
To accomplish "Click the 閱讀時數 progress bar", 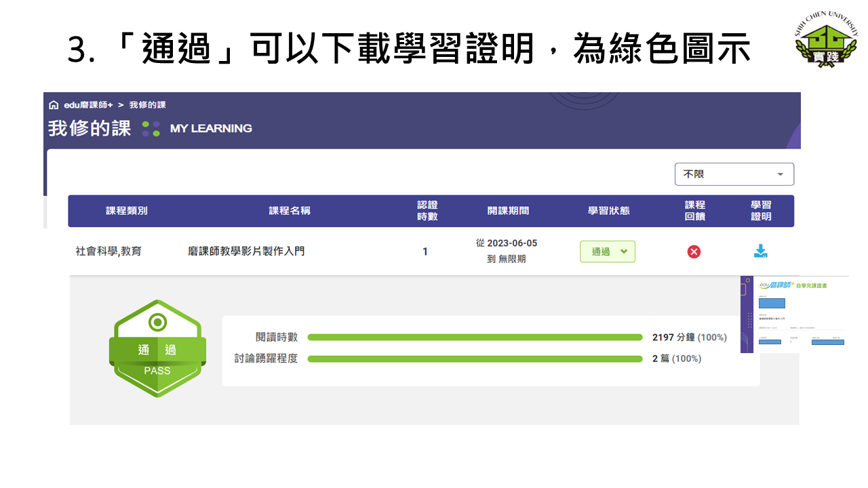I will point(475,338).
